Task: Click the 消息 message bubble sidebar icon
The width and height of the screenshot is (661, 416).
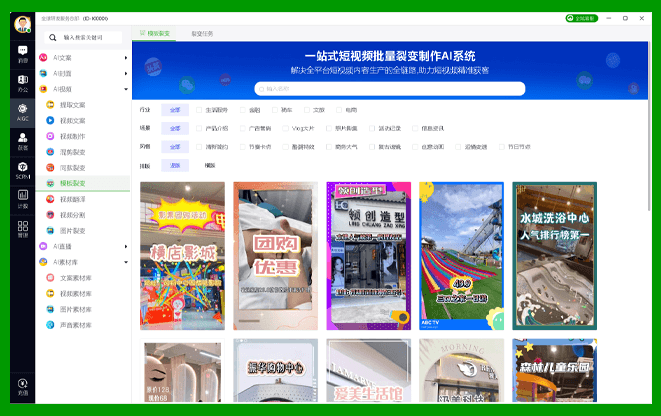Action: [22, 54]
